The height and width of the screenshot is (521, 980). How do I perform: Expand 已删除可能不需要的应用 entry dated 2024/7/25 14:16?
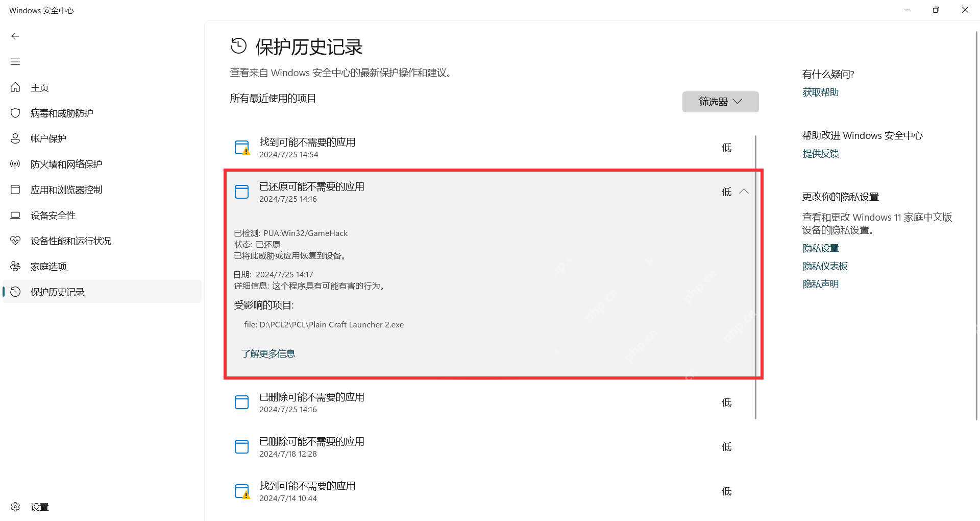pyautogui.click(x=491, y=402)
